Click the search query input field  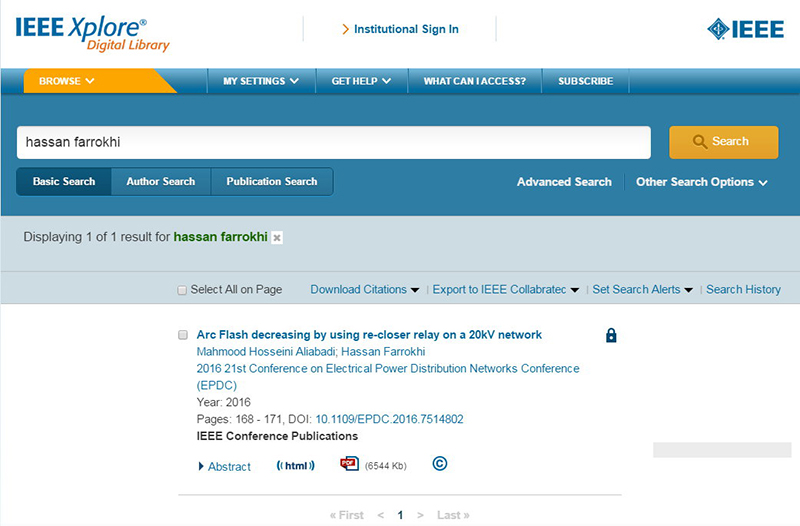click(334, 142)
